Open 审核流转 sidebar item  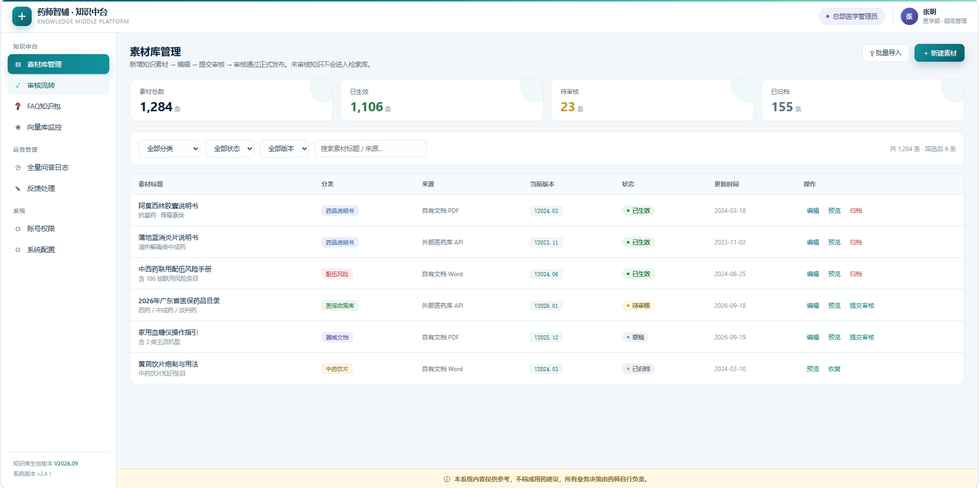click(x=58, y=85)
